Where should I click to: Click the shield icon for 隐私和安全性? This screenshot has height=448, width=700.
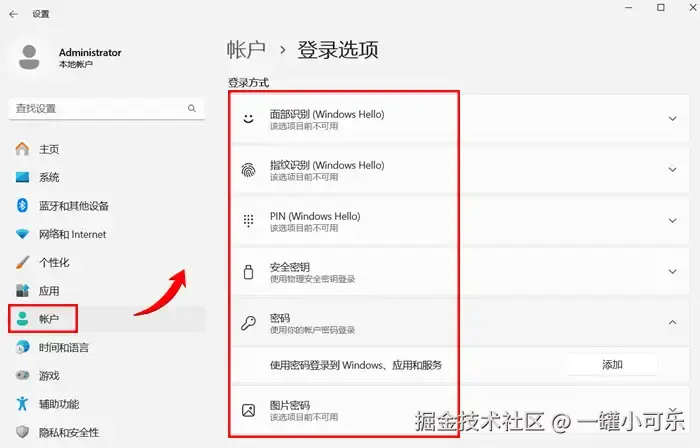click(x=22, y=432)
